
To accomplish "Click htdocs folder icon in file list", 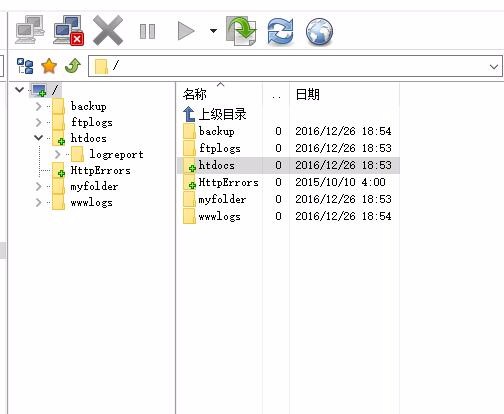I will (189, 165).
